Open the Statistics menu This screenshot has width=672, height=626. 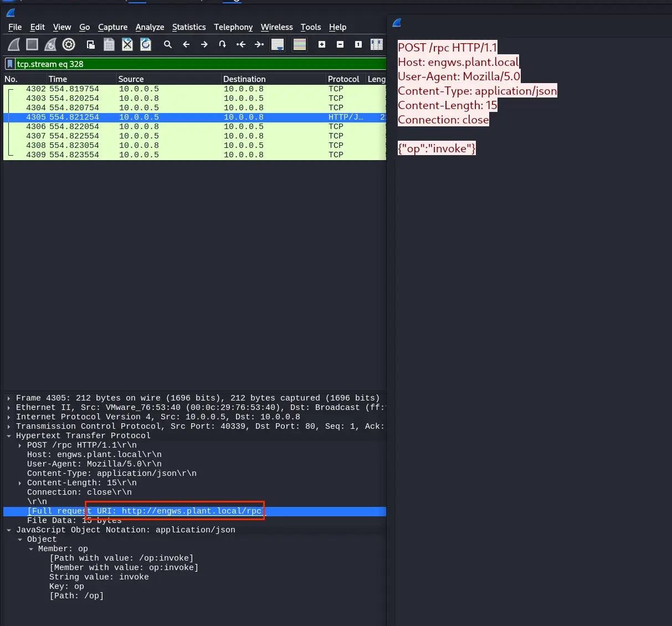189,27
